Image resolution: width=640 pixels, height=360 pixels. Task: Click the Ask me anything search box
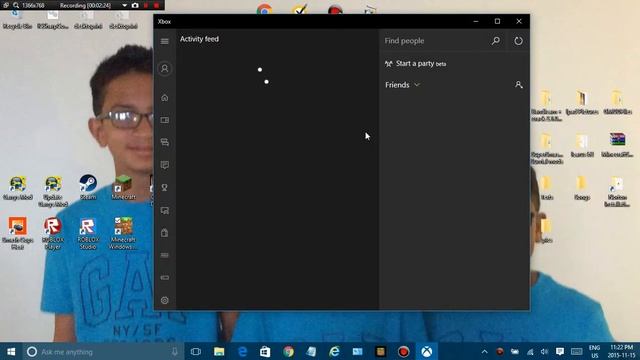pos(102,351)
